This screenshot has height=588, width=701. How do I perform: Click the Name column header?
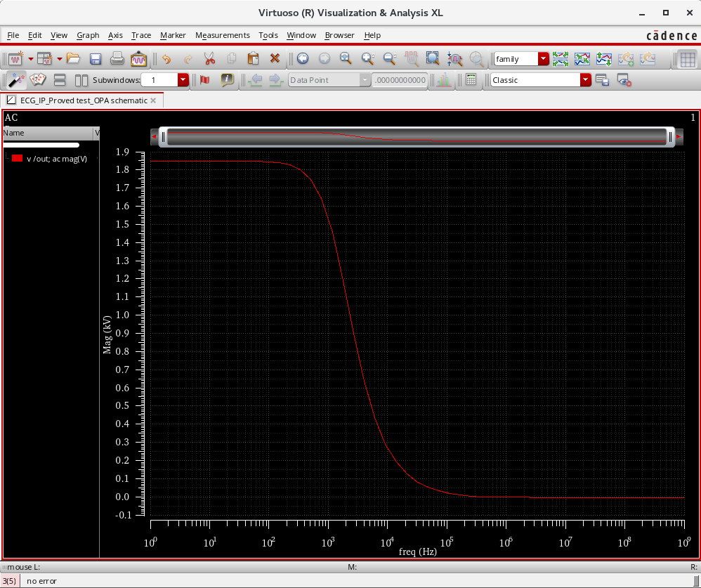point(48,133)
